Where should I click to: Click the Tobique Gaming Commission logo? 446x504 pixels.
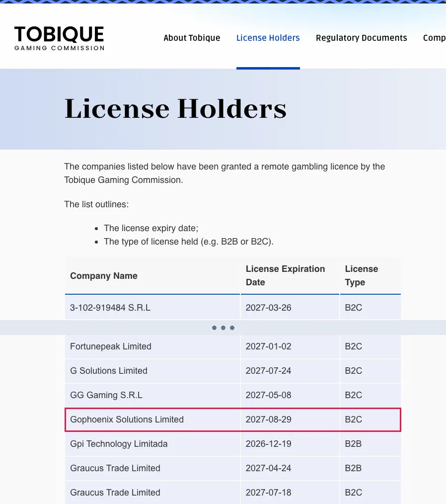coord(59,38)
